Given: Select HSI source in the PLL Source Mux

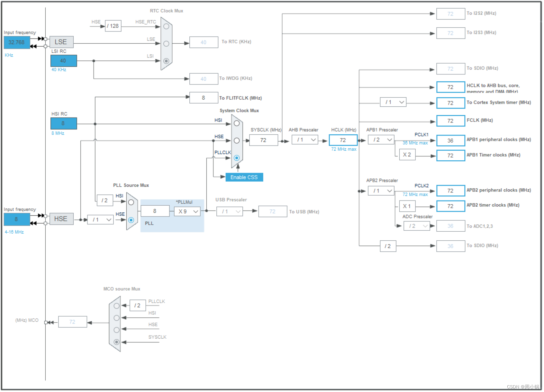Looking at the screenshot, I should coord(131,202).
